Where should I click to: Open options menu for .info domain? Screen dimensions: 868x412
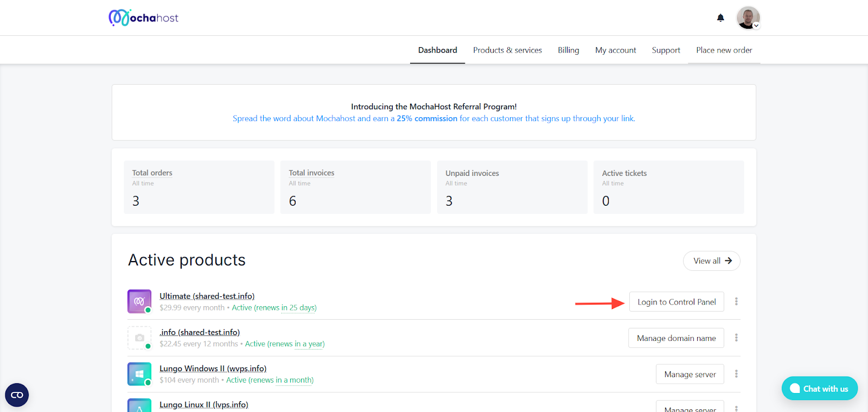[736, 338]
